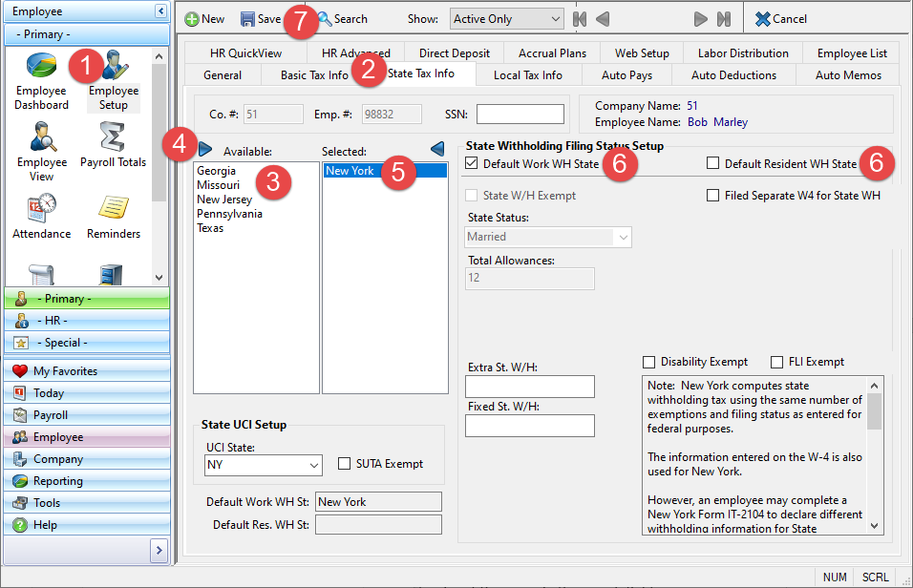Open the Employee Dashboard icon
The height and width of the screenshot is (588, 913).
(41, 81)
